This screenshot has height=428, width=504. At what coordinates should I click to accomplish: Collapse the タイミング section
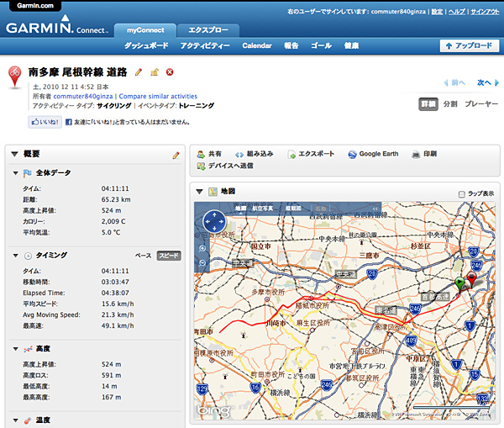[x=15, y=256]
